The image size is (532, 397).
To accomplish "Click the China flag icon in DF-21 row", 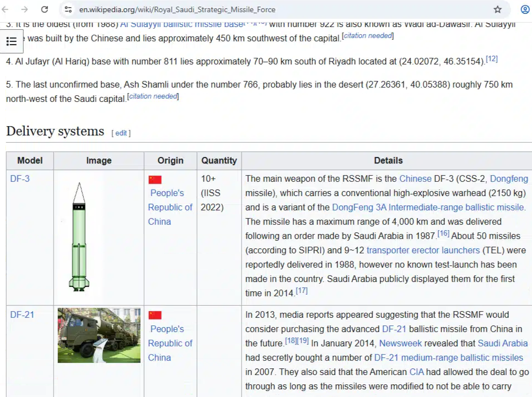I will click(x=155, y=316).
